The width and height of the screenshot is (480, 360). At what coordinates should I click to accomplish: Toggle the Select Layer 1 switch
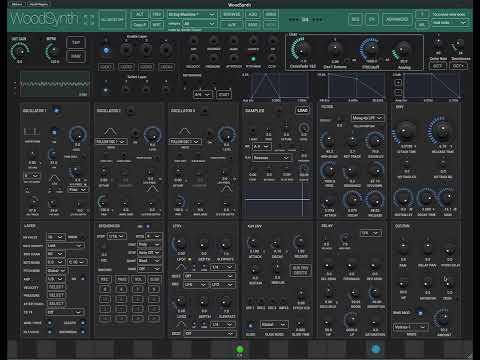106,89
